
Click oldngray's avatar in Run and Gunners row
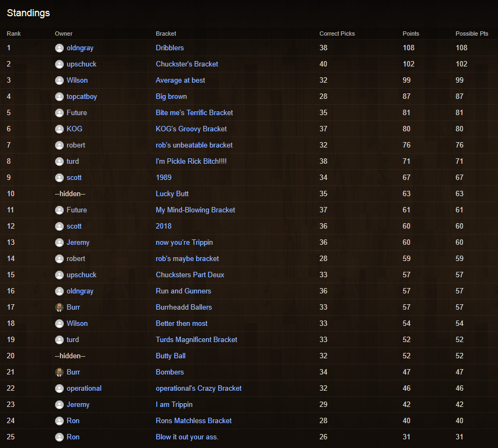click(59, 291)
